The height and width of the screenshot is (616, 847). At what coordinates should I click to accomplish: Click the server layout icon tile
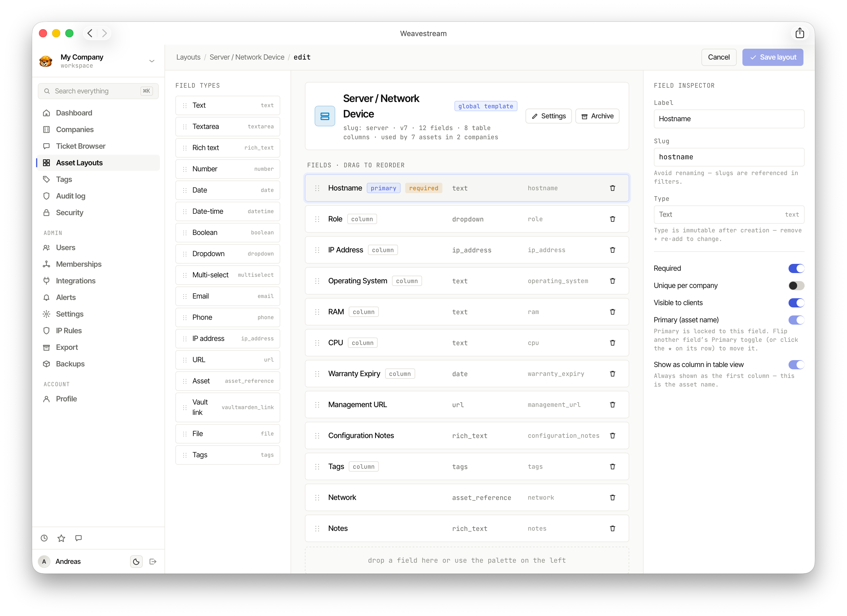(325, 116)
